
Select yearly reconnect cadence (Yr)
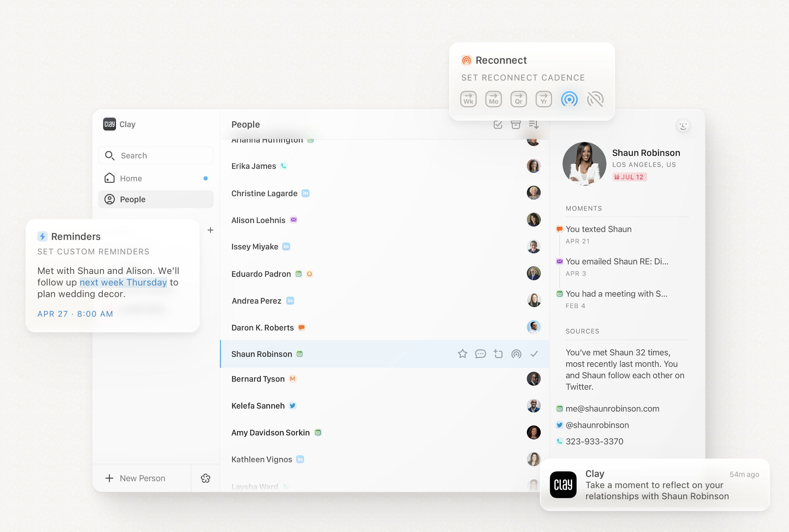[x=543, y=99]
